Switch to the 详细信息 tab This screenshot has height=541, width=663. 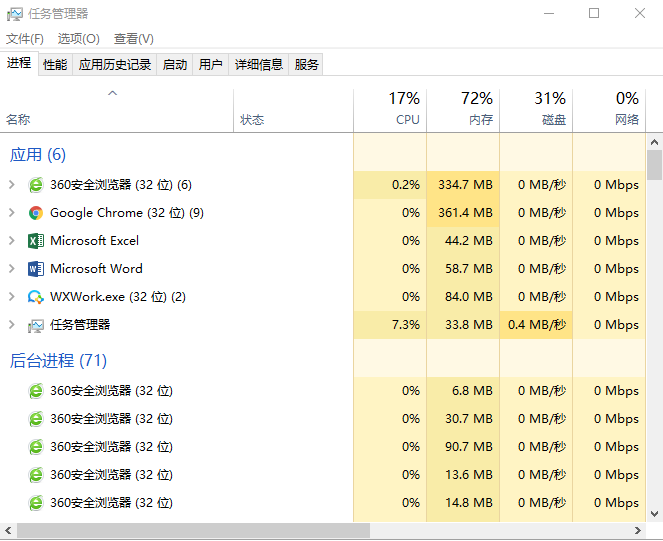pyautogui.click(x=259, y=65)
